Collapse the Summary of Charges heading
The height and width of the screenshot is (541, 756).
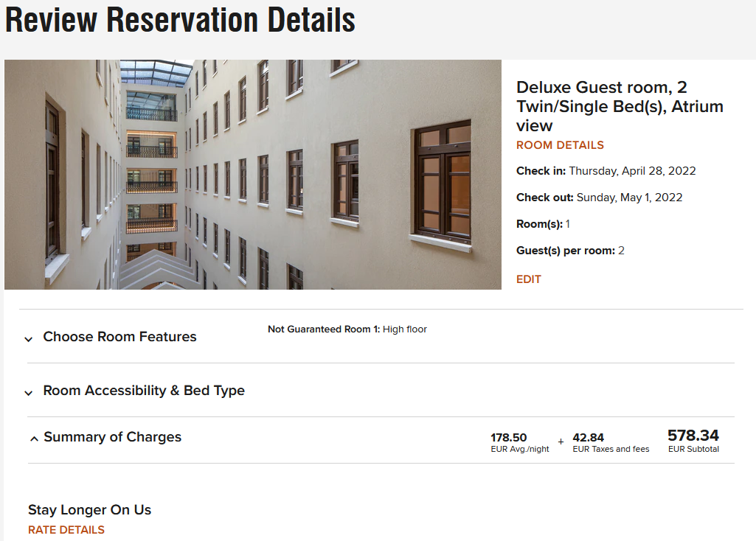tap(112, 437)
